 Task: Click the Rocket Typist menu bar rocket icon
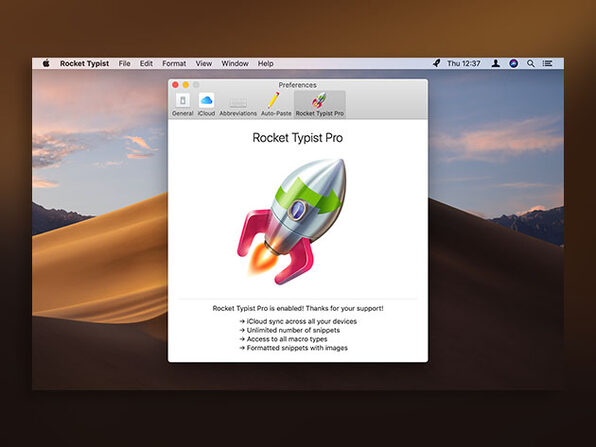[437, 63]
